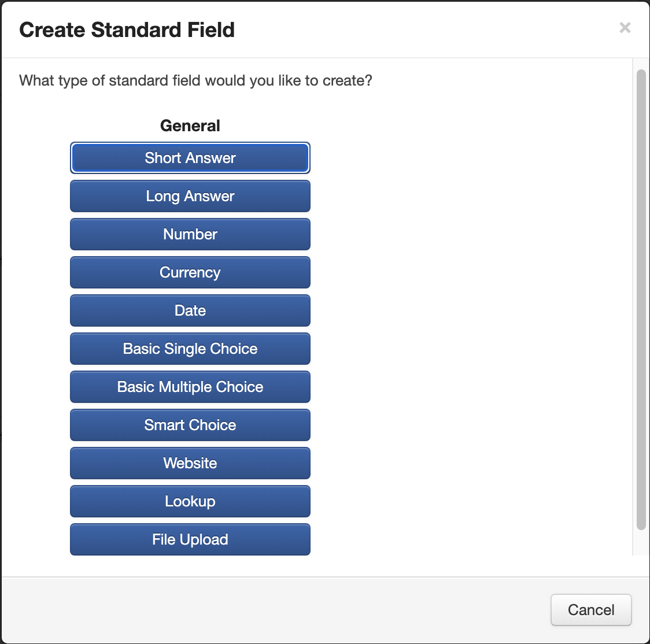Click the General section heading
Screen dimensions: 650x644
pyautogui.click(x=190, y=125)
